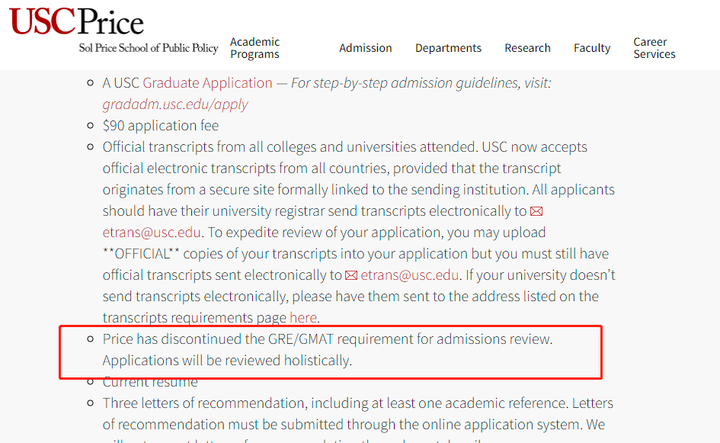The image size is (720, 443).
Task: Click the Three letters of recommendation paragraph
Action: coord(358,420)
